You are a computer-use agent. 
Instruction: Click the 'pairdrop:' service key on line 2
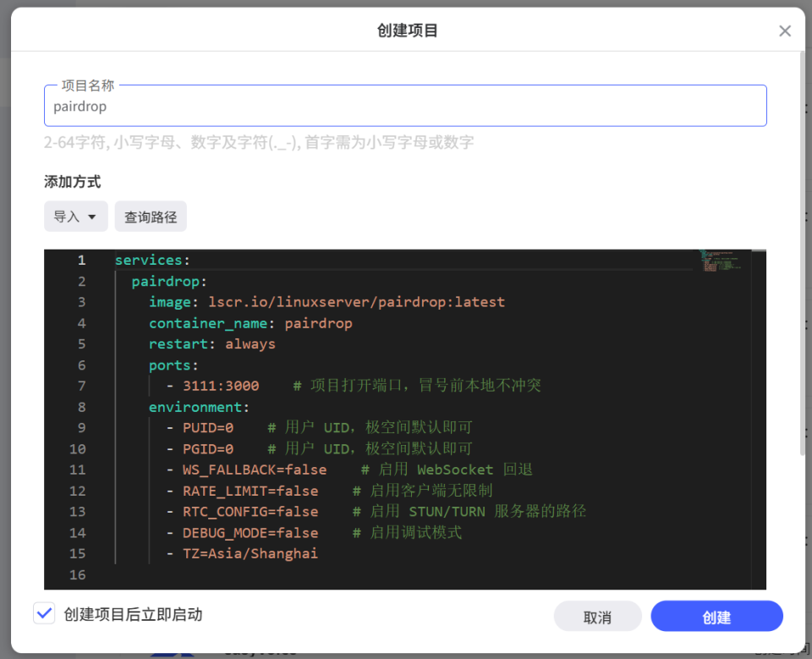(169, 282)
